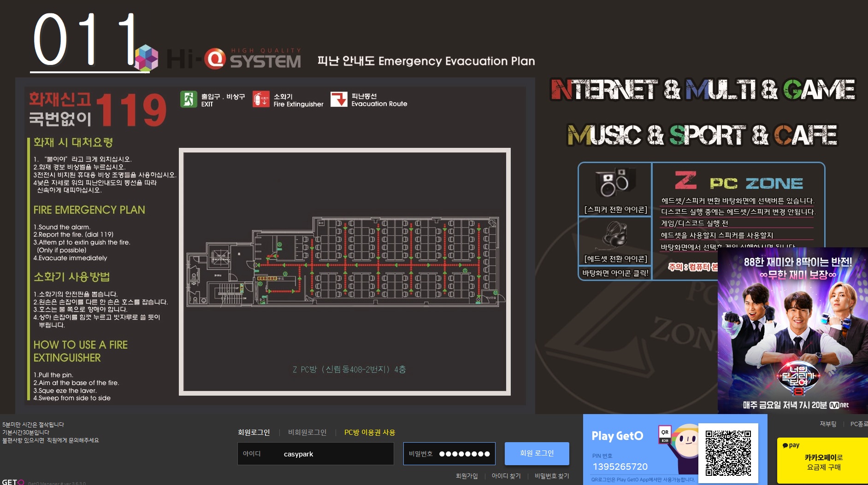Click the 바탕화면 아이콘 클릭! label
The height and width of the screenshot is (485, 868).
pyautogui.click(x=615, y=273)
